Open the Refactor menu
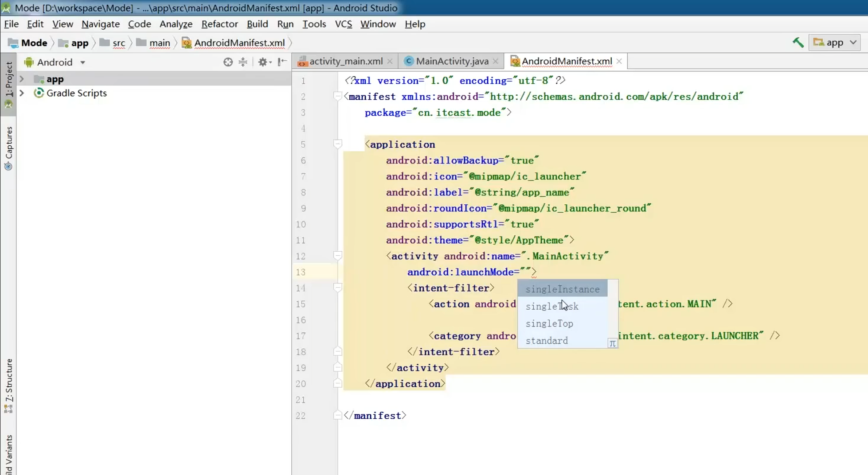 coord(219,24)
